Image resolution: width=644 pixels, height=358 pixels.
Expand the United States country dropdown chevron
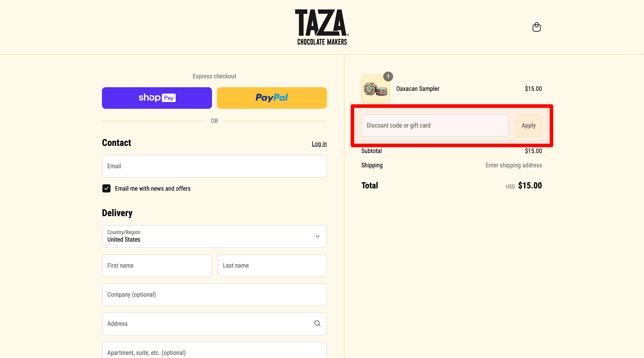coord(317,236)
